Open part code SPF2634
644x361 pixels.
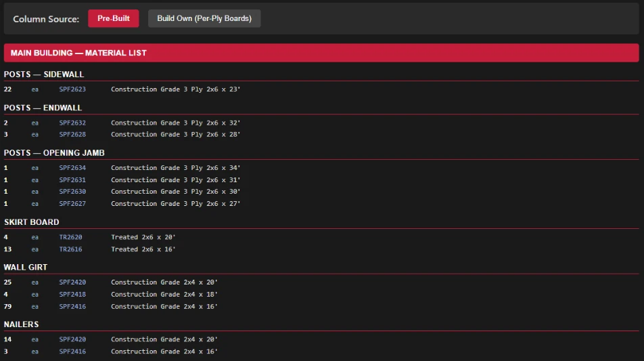72,168
